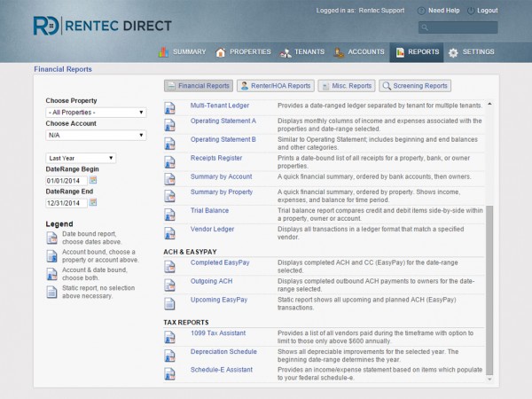532x399 pixels.
Task: Click the 1099 Tax Assistant report icon
Action: [x=169, y=337]
